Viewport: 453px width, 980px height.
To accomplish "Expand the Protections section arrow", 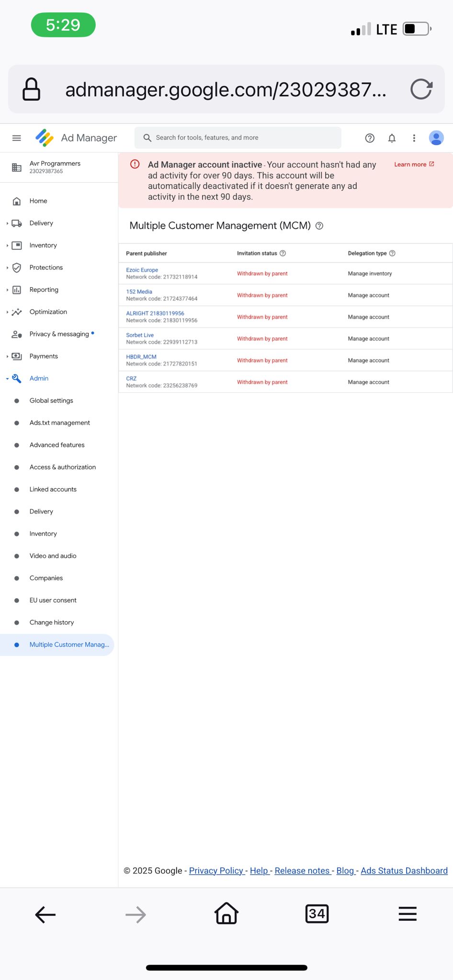I will pyautogui.click(x=8, y=268).
